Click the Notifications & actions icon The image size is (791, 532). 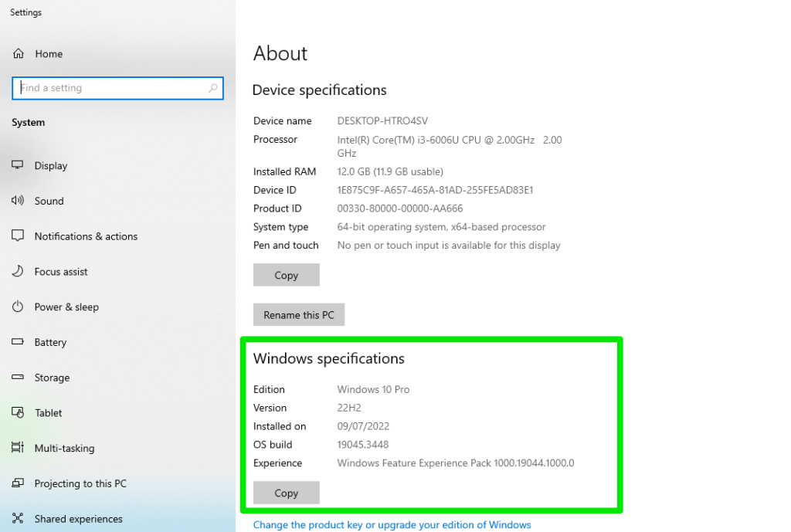[x=19, y=236]
